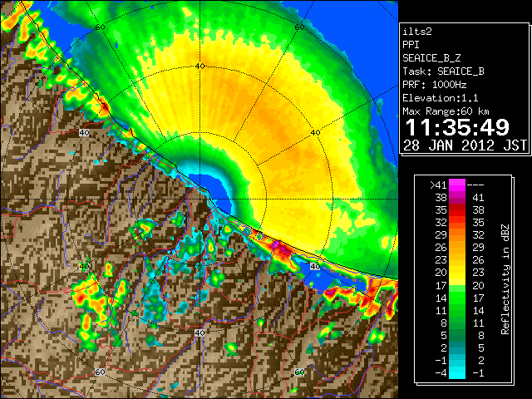
Task: Select the dark purple swatch beside "38"
Action: [x=457, y=198]
